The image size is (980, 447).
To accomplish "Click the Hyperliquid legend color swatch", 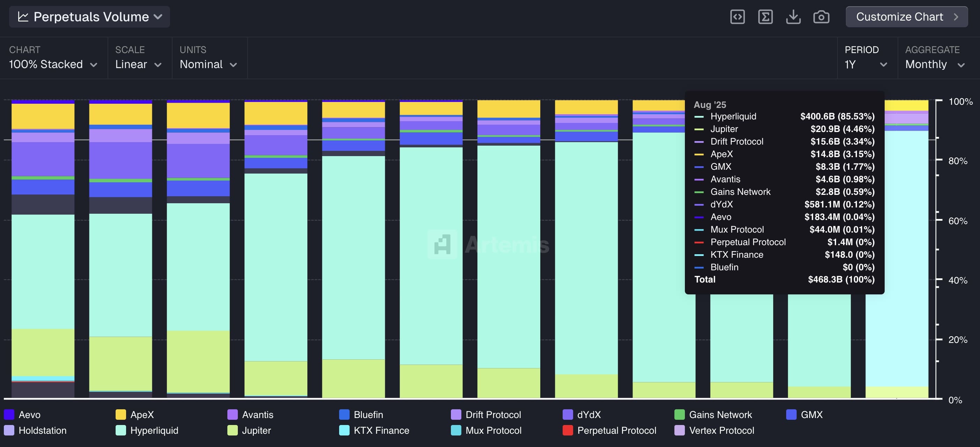I will [120, 430].
